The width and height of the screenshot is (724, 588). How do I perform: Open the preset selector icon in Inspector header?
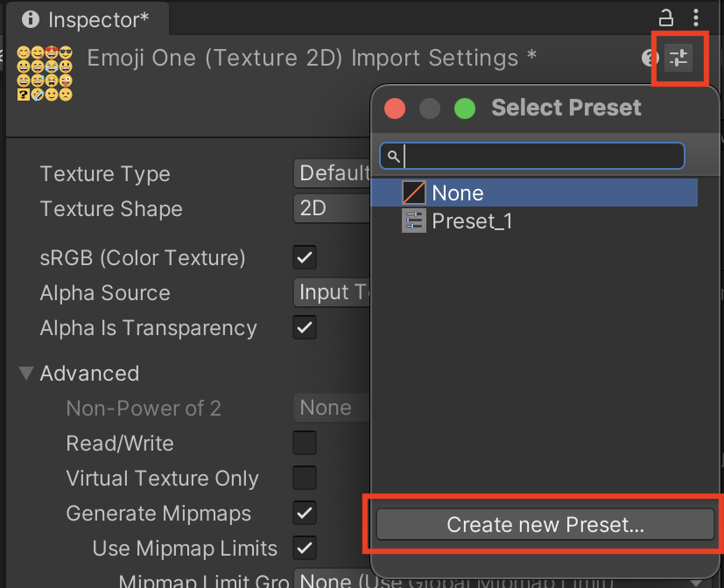coord(679,58)
